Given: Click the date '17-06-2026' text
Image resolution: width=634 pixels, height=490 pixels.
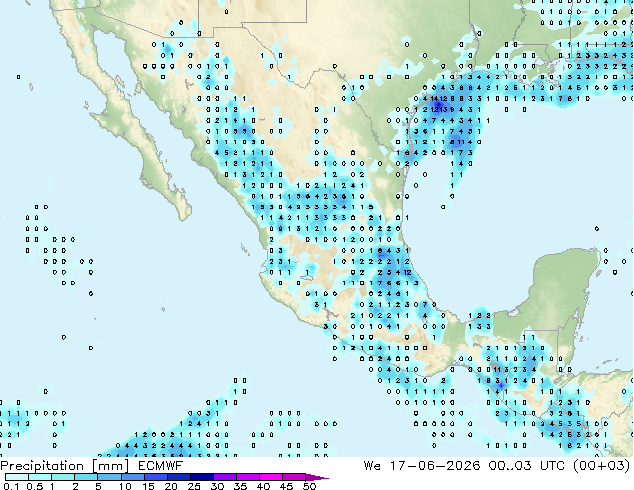Looking at the screenshot, I should (435, 466).
